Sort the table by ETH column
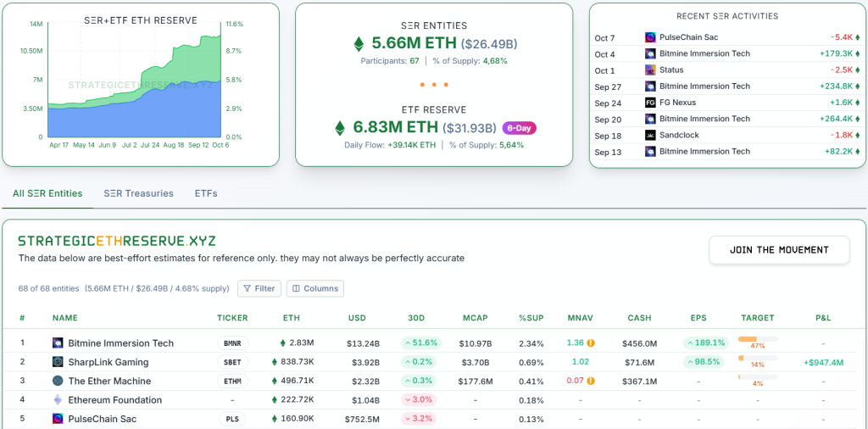Viewport: 868px width, 429px height. [x=291, y=318]
